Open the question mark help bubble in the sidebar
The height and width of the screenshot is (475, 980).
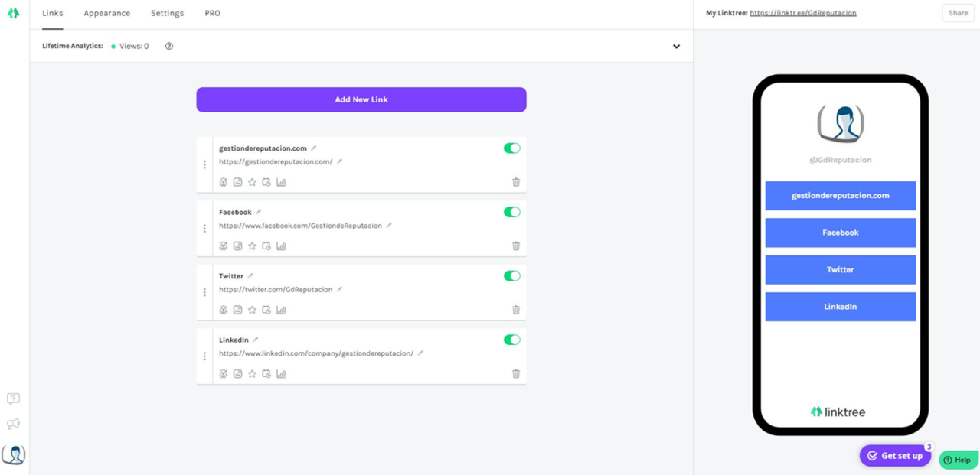pyautogui.click(x=13, y=399)
